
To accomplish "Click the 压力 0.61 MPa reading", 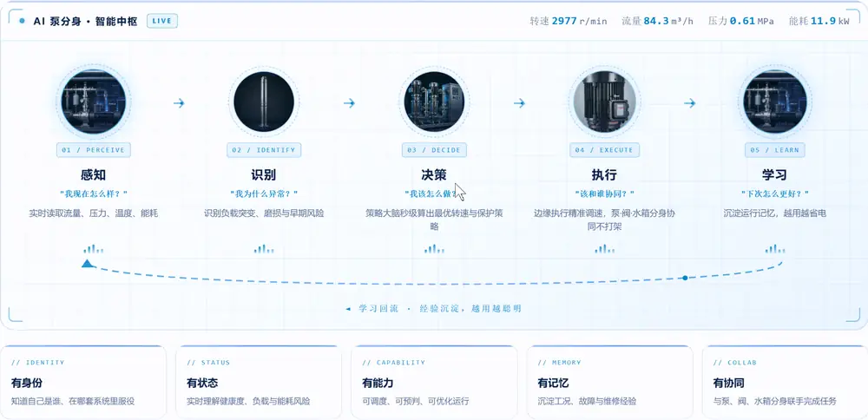I will [x=740, y=21].
